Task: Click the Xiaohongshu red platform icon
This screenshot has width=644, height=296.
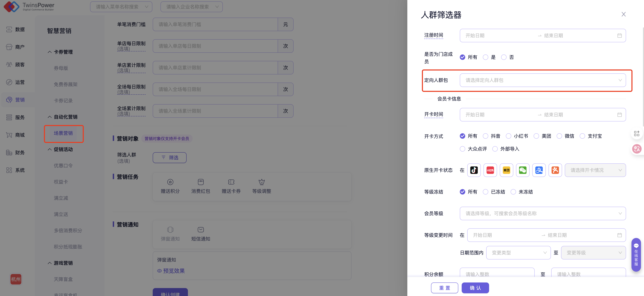Action: coord(490,170)
